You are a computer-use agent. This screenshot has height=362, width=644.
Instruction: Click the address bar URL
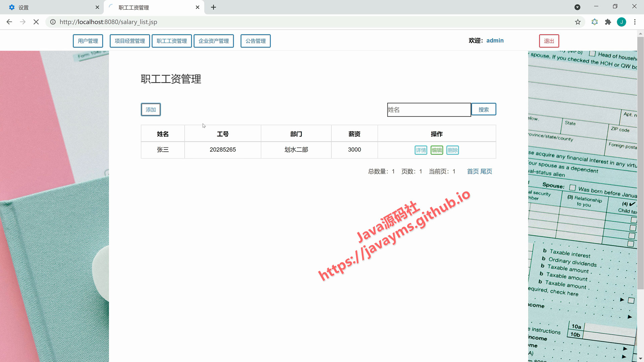coord(108,22)
